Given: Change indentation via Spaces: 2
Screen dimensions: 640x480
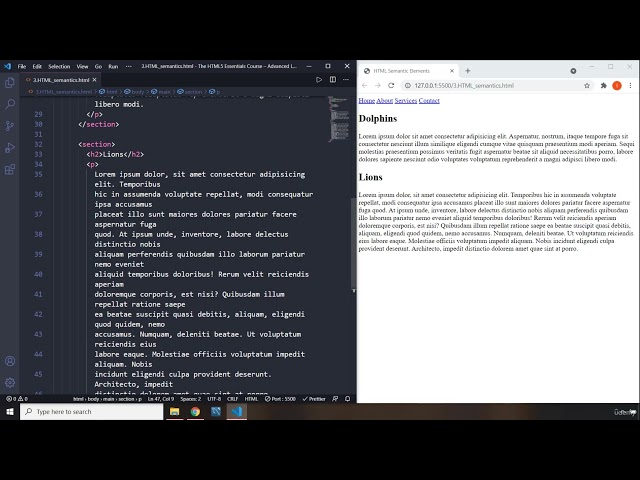Looking at the screenshot, I should coord(191,399).
